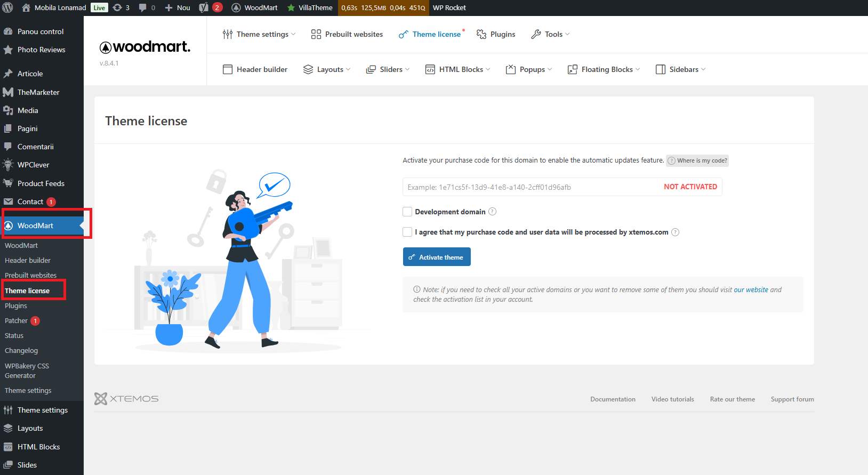Image resolution: width=868 pixels, height=475 pixels.
Task: Click the Sliders icon
Action: 371,69
